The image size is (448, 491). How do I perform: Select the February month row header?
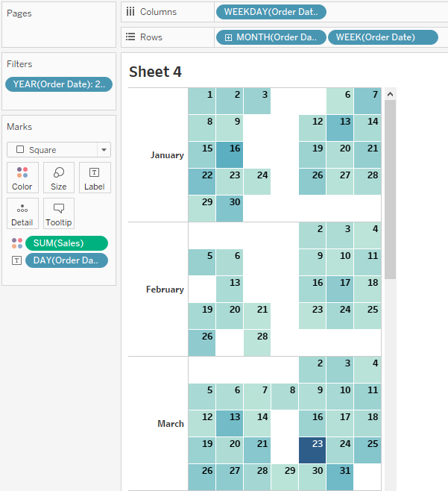pyautogui.click(x=165, y=290)
